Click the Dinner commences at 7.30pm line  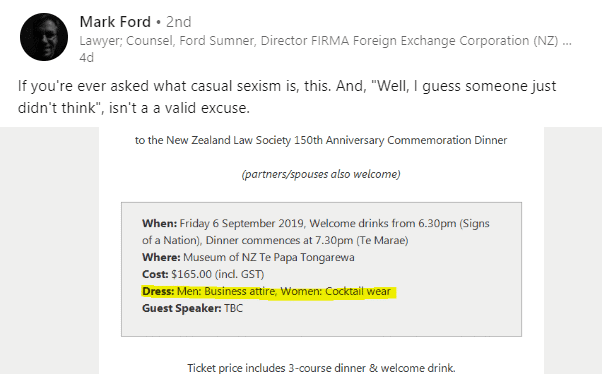point(275,241)
